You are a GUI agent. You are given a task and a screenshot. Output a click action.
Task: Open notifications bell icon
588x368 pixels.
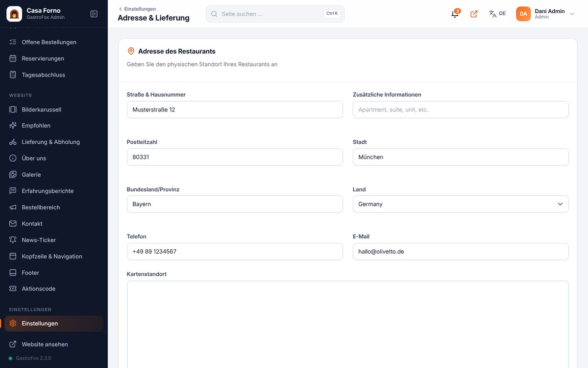tap(455, 14)
